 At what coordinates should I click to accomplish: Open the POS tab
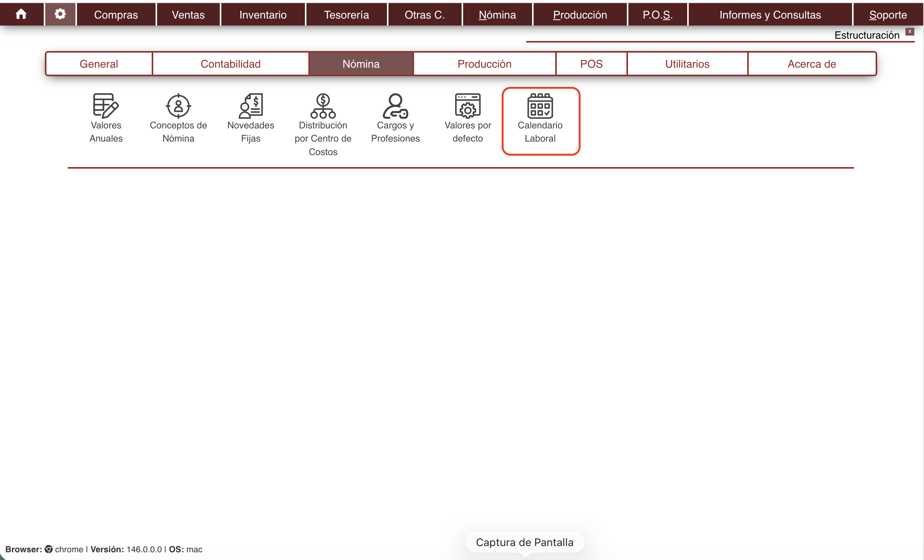click(591, 64)
